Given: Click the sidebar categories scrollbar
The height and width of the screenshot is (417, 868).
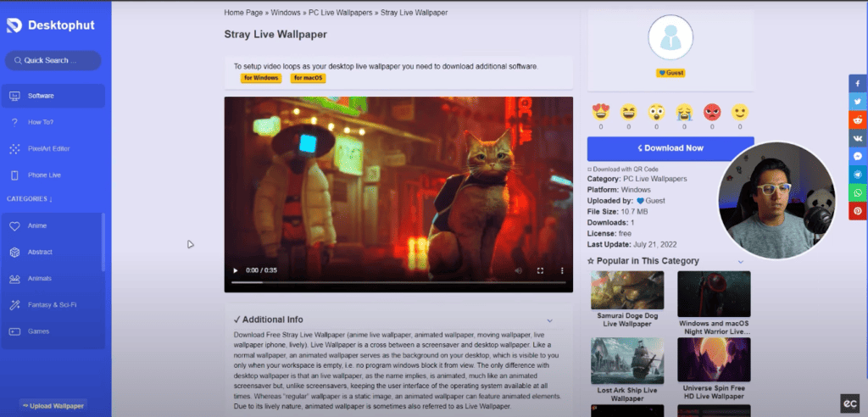Looking at the screenshot, I should pyautogui.click(x=103, y=242).
